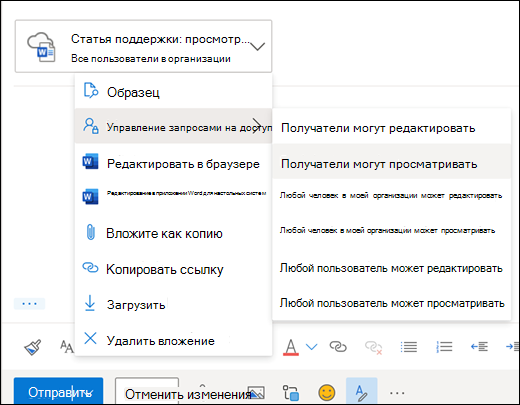Click the insert hyperlink chain icon

pyautogui.click(x=338, y=347)
